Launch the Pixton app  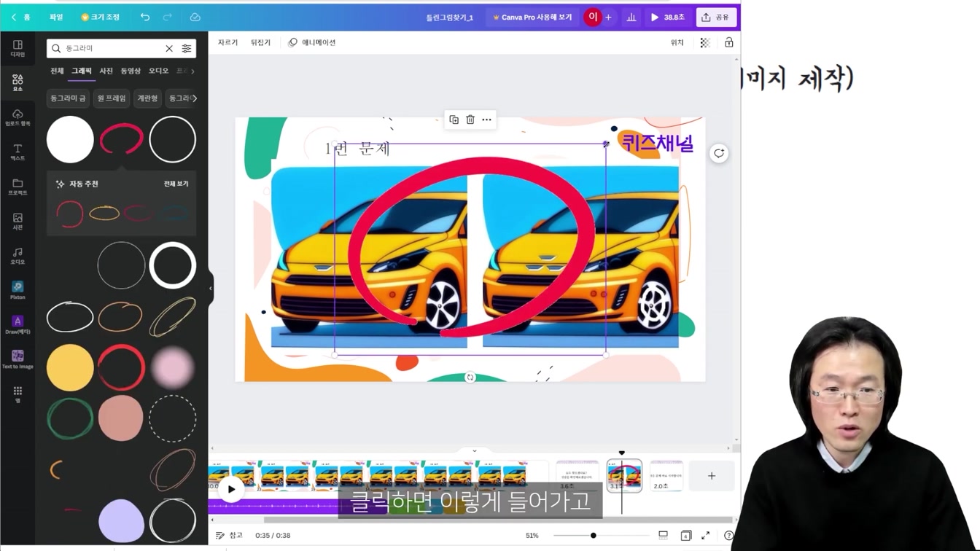click(17, 290)
